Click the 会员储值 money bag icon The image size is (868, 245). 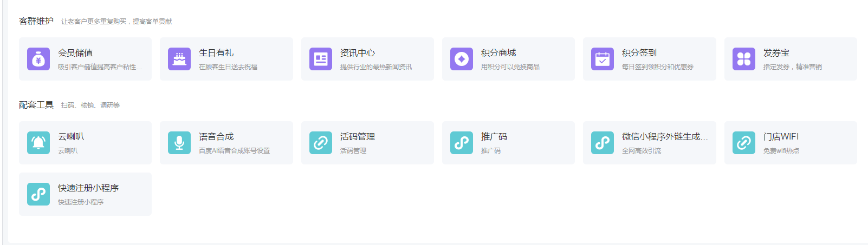pos(38,59)
